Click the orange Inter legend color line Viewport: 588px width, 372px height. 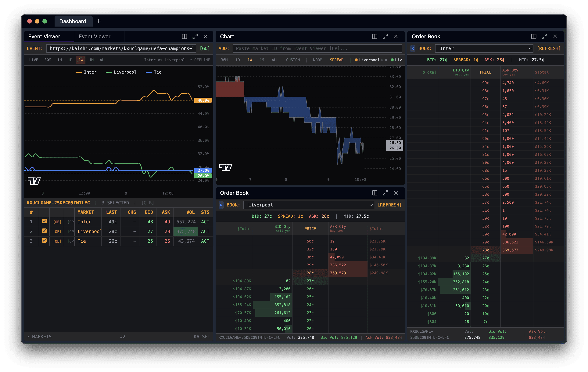point(78,72)
